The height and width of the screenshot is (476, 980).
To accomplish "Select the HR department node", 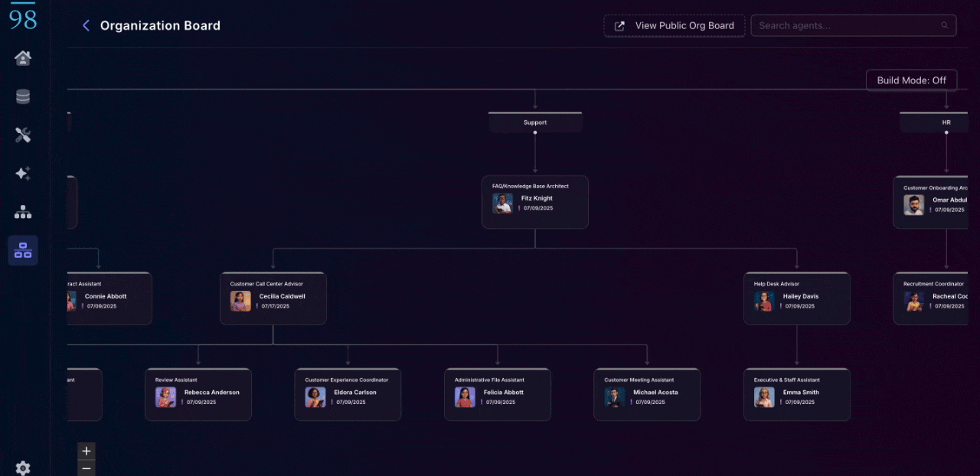I will [946, 122].
